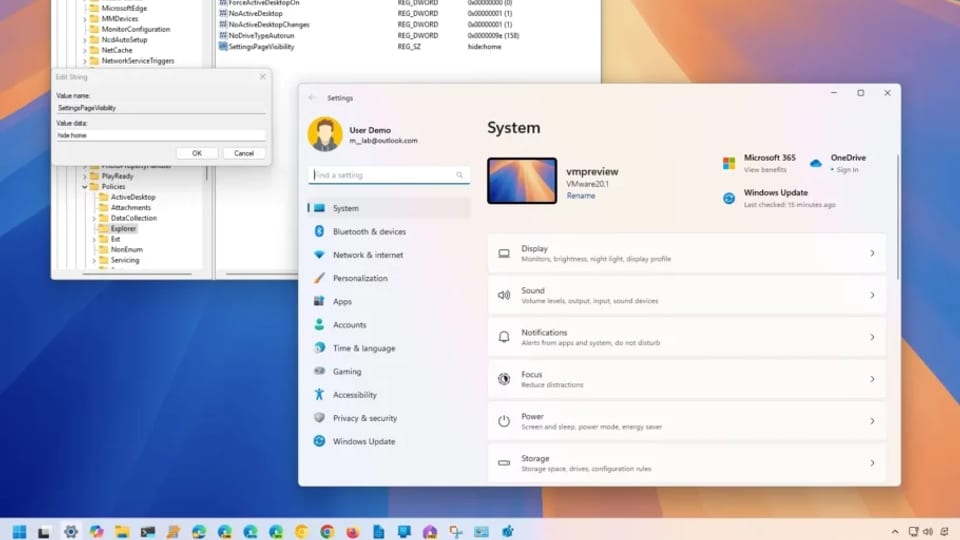Click OK in the Edit String dialog
The image size is (960, 540).
tap(197, 153)
